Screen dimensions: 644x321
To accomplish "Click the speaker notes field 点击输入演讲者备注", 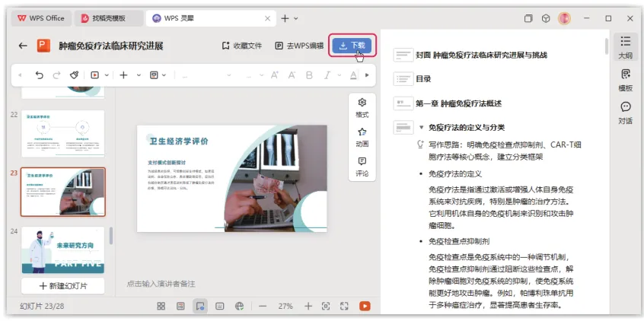I will pos(161,284).
